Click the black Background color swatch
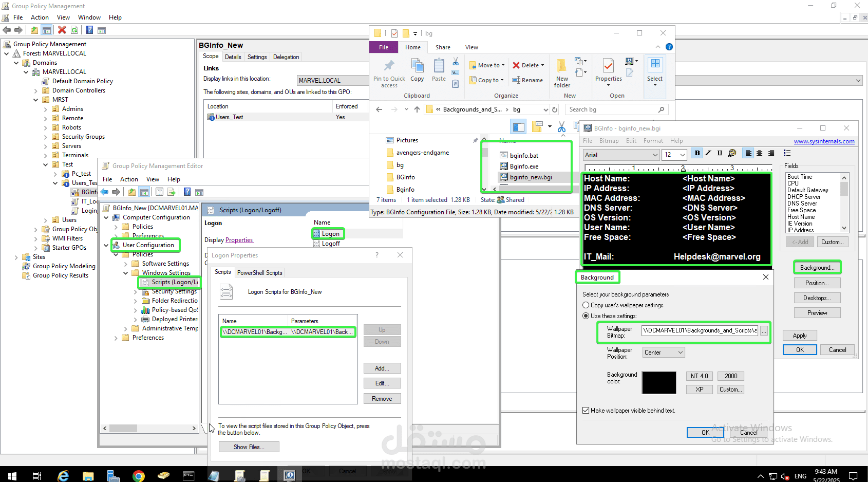Screen dimensions: 868x482 (x=659, y=383)
